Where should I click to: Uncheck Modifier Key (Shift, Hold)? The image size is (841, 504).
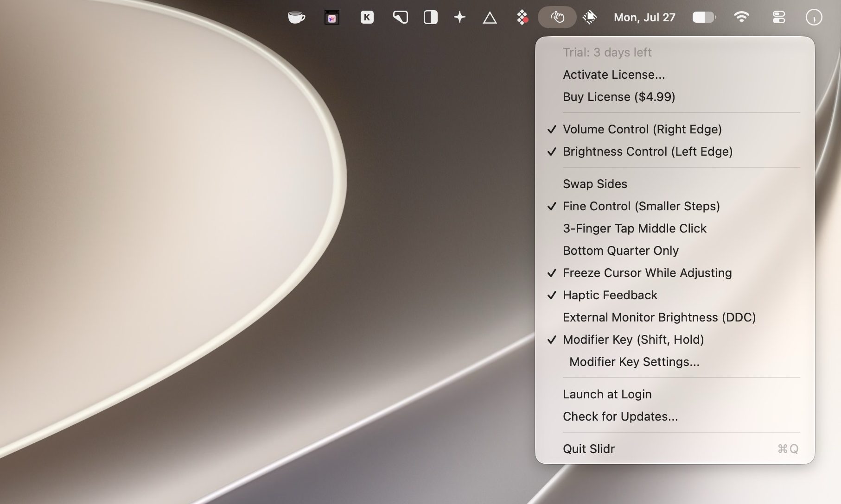(675, 340)
